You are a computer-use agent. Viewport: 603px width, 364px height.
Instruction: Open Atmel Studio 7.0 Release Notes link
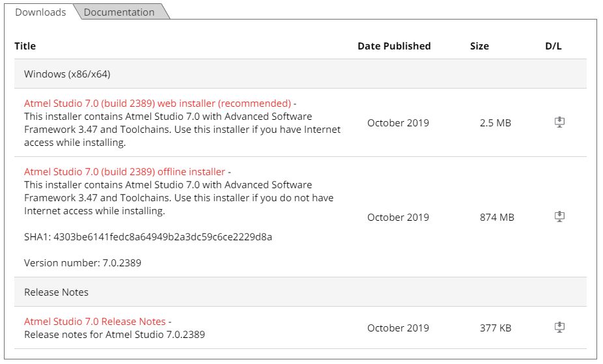[x=94, y=321]
